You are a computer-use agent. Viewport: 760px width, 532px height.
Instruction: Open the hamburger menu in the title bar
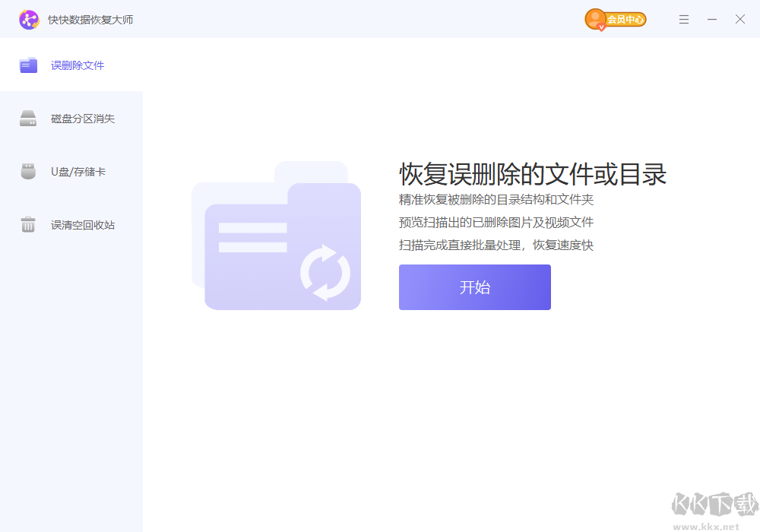pyautogui.click(x=683, y=19)
